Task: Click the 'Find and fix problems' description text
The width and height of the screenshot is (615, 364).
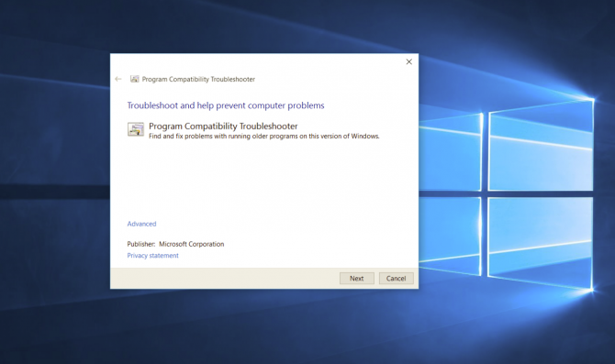Action: 264,136
